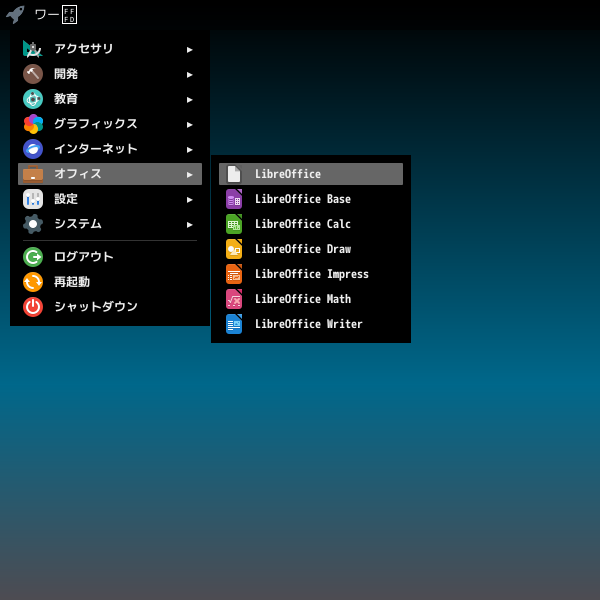Open the システム menu category
The width and height of the screenshot is (600, 600).
tap(110, 224)
